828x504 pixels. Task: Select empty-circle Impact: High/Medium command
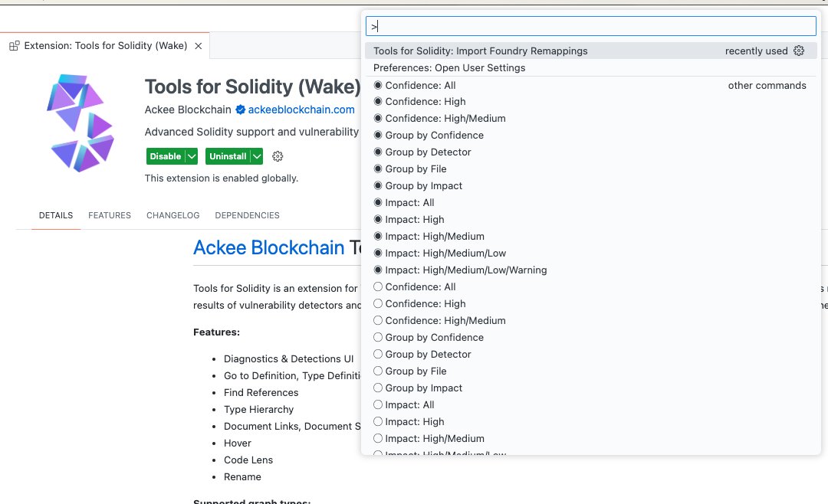tap(591, 439)
